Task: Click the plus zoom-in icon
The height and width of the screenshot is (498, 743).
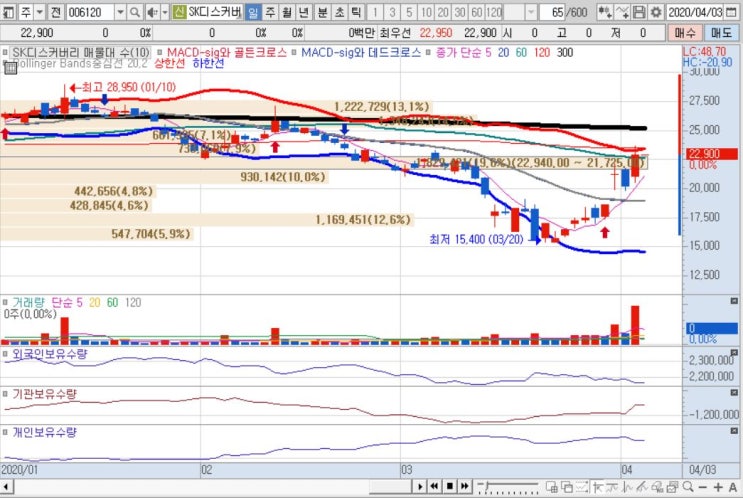Action: (718, 487)
